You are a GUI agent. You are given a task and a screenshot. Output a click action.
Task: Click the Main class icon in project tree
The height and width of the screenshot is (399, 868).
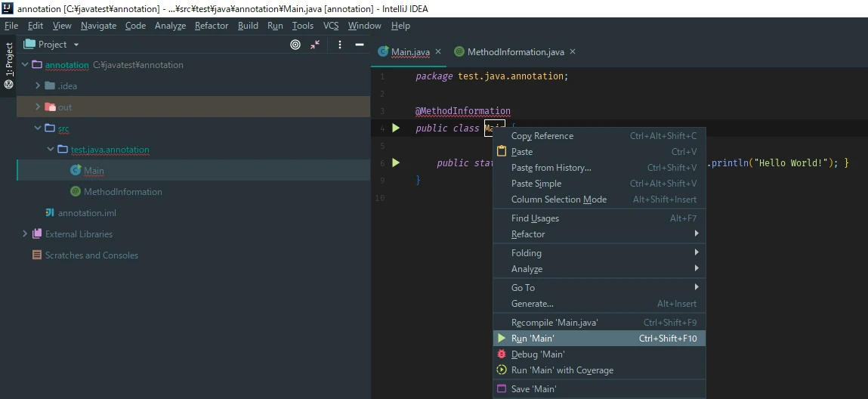click(76, 171)
